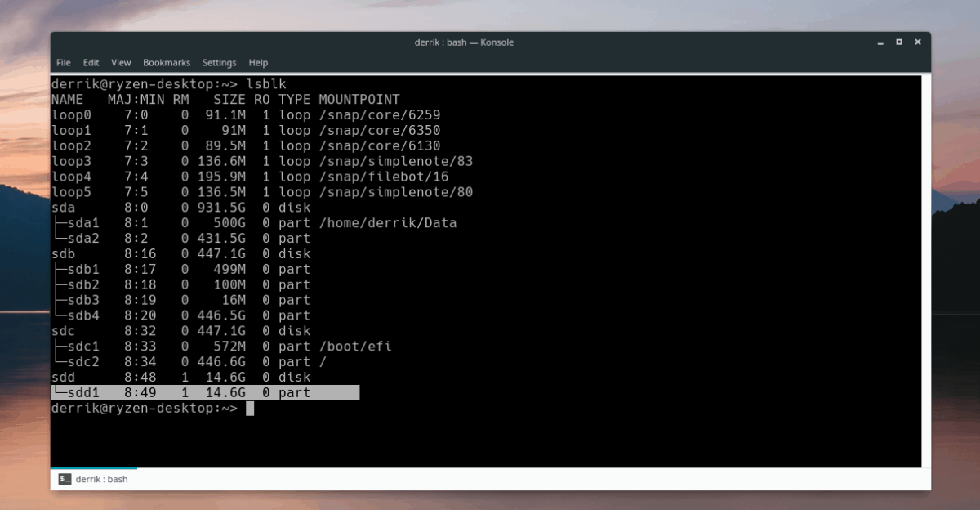The height and width of the screenshot is (510, 980).
Task: Open the Bookmarks menu
Action: (x=167, y=62)
